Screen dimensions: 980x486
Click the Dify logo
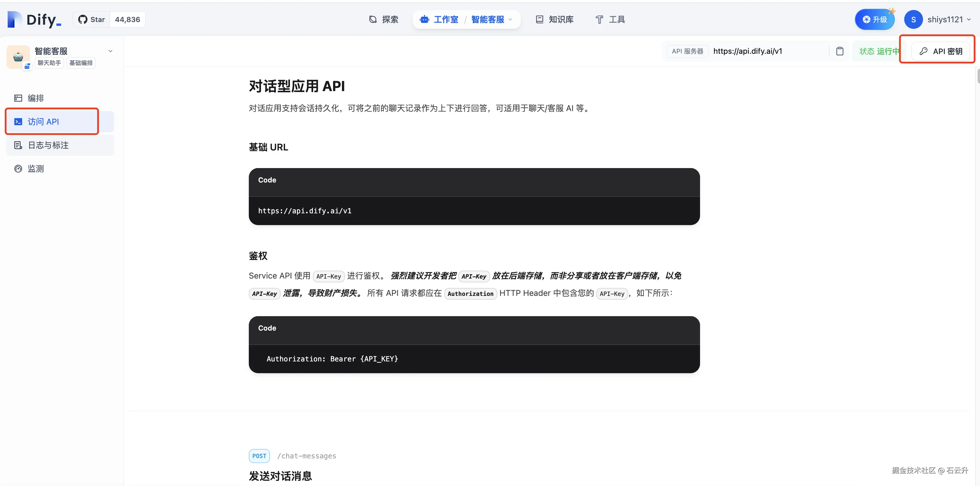pyautogui.click(x=34, y=19)
